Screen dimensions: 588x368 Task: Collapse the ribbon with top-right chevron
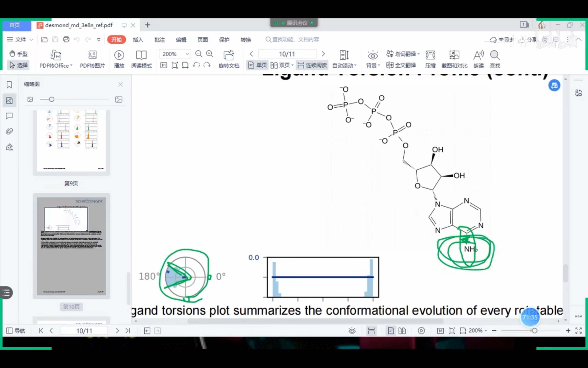point(579,39)
